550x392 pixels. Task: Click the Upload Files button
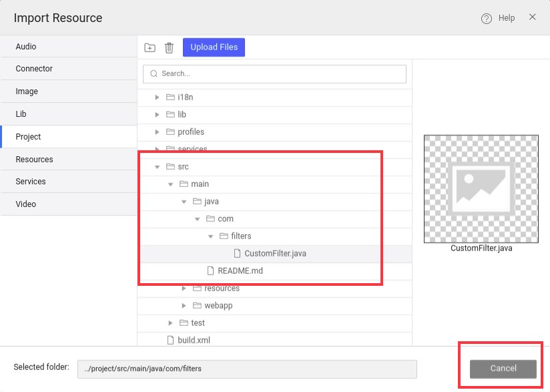click(x=214, y=47)
